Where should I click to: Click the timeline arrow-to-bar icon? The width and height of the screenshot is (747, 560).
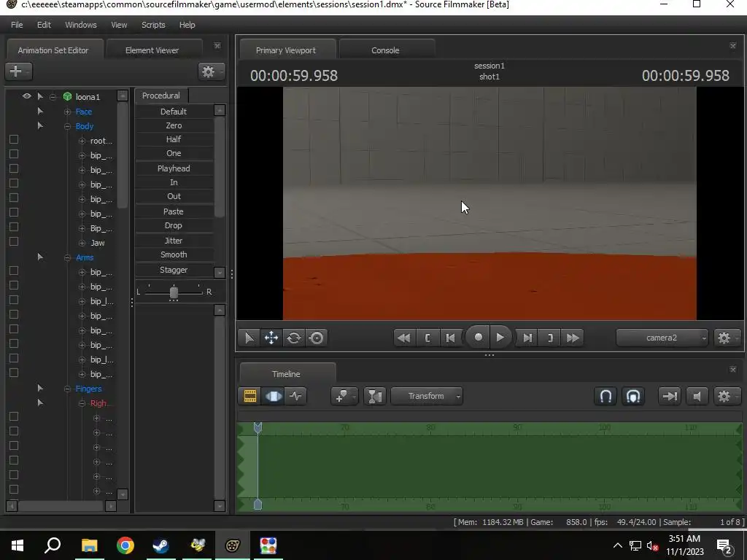(x=670, y=396)
